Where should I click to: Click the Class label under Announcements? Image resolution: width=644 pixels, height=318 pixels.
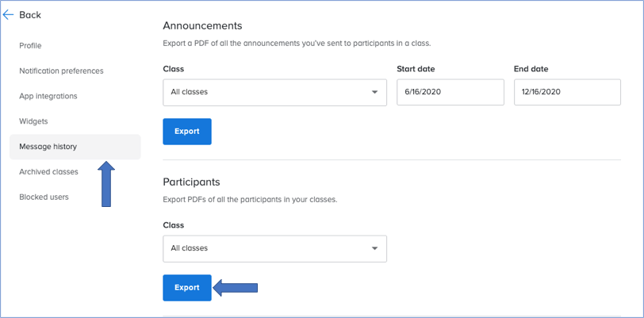174,69
